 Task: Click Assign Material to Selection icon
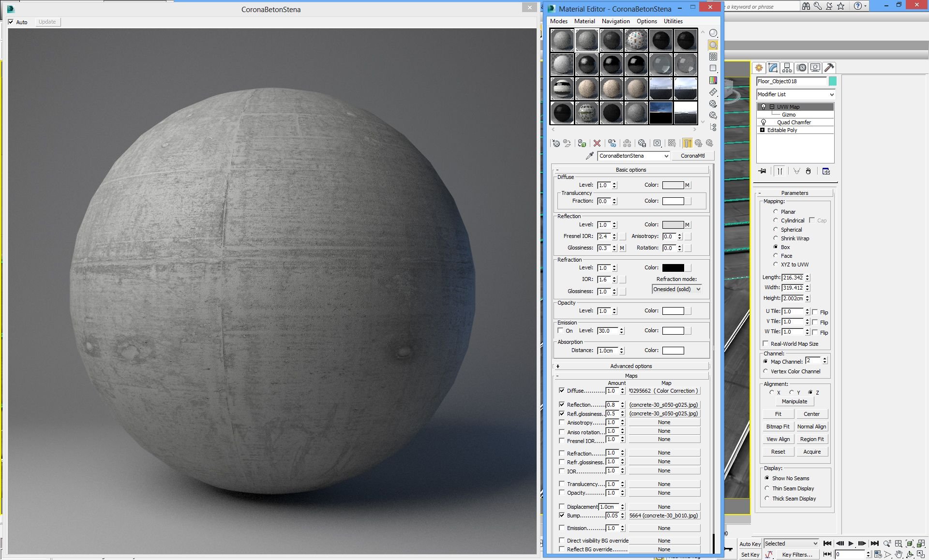582,143
